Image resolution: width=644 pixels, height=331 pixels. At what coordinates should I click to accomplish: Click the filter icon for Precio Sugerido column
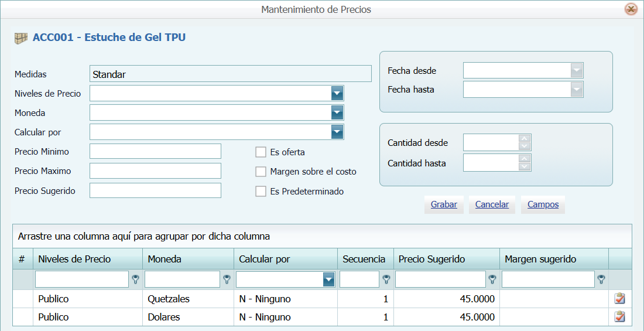tap(493, 279)
